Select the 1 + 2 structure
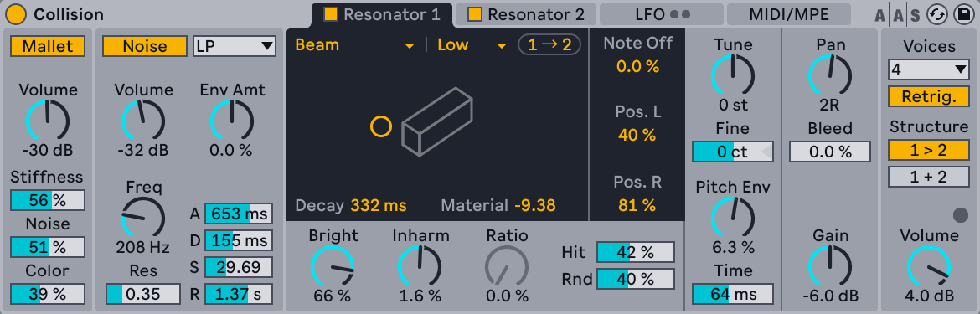The image size is (980, 314). pyautogui.click(x=929, y=177)
